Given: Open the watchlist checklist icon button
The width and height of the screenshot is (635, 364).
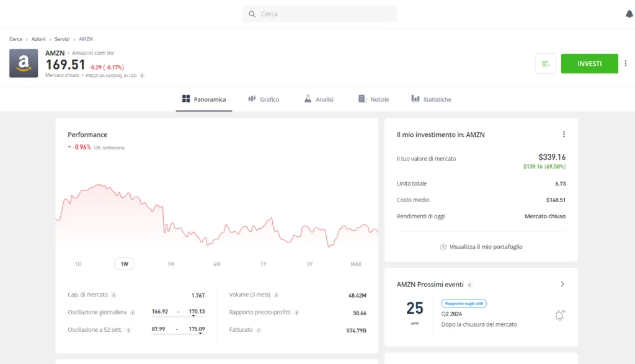Looking at the screenshot, I should pos(546,64).
